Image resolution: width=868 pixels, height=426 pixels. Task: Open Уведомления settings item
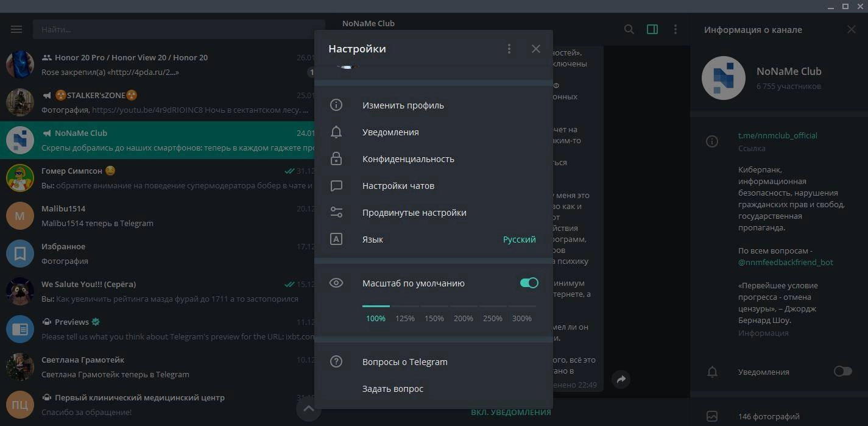434,132
